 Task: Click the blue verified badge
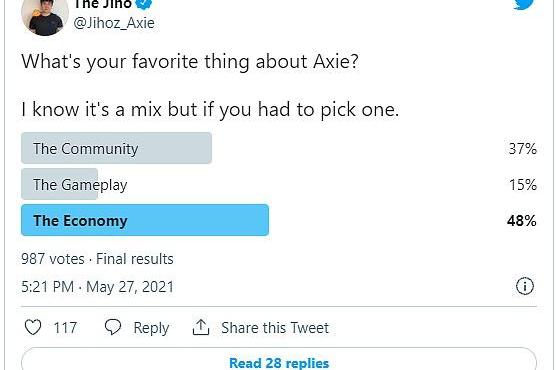tap(144, 4)
